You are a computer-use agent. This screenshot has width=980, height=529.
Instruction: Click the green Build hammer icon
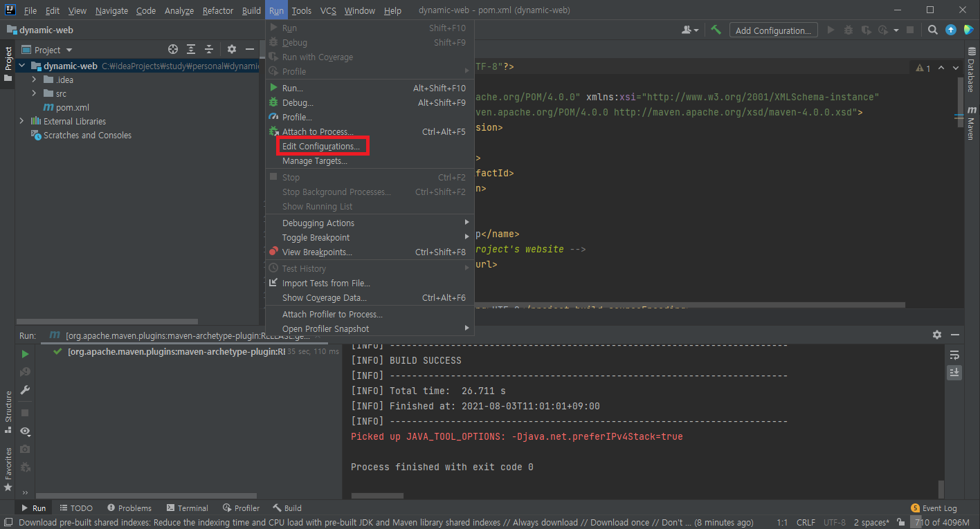tap(716, 30)
